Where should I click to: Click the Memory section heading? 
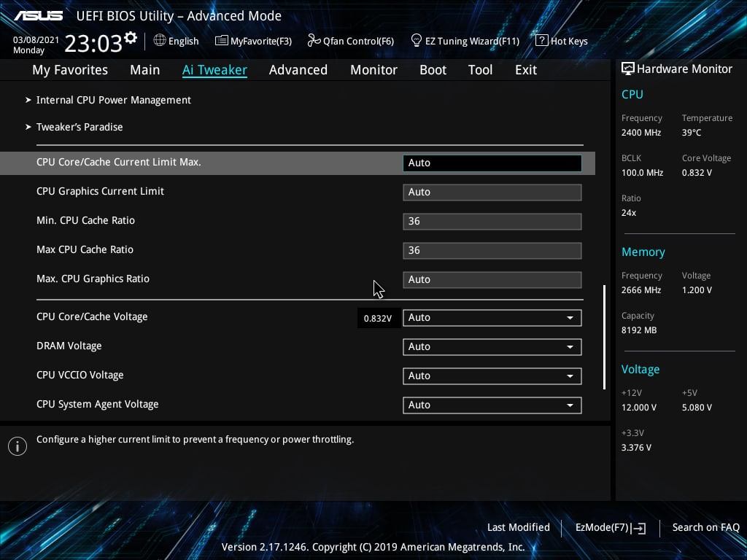click(643, 252)
